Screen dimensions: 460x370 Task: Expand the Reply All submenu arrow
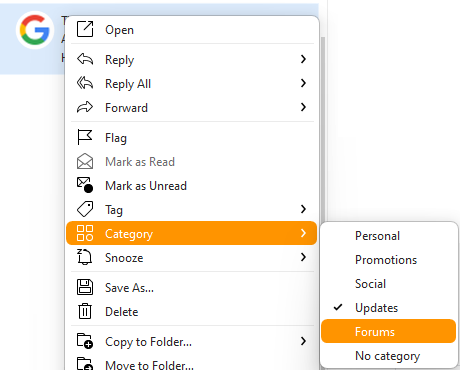pyautogui.click(x=303, y=83)
